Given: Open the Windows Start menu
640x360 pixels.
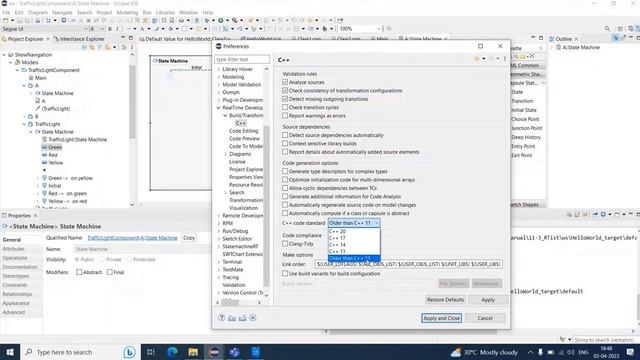Looking at the screenshot, I should click(x=10, y=352).
